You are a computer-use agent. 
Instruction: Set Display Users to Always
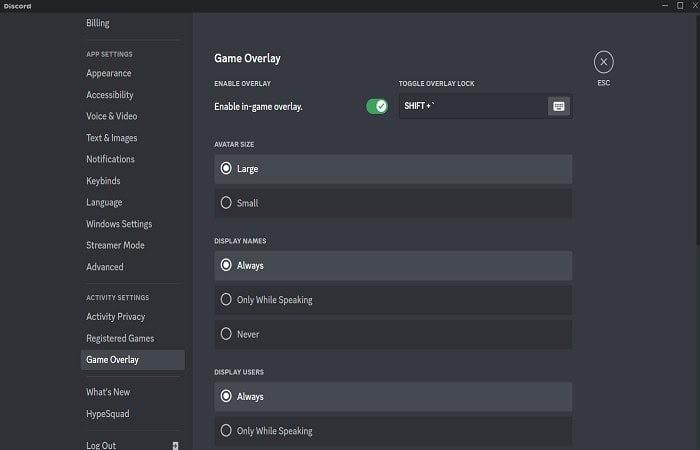(393, 396)
